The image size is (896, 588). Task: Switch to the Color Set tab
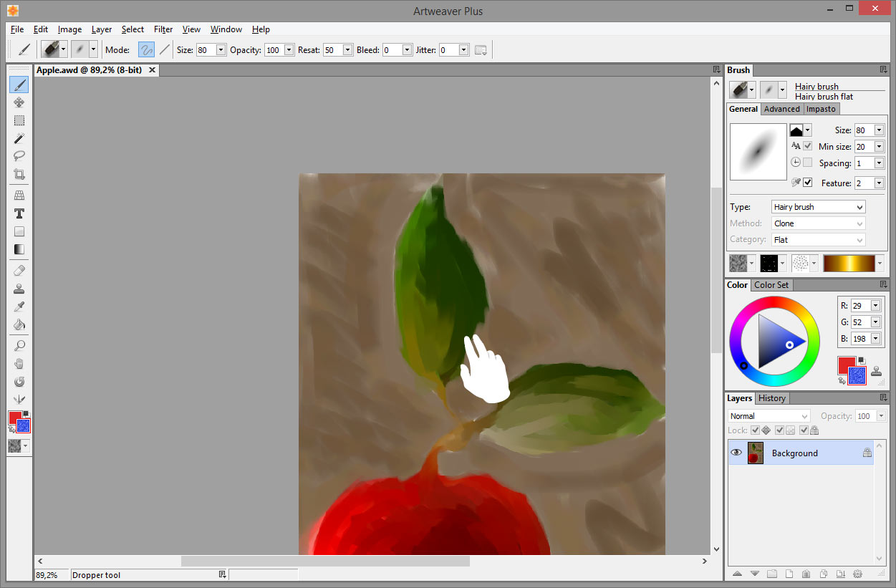click(771, 285)
